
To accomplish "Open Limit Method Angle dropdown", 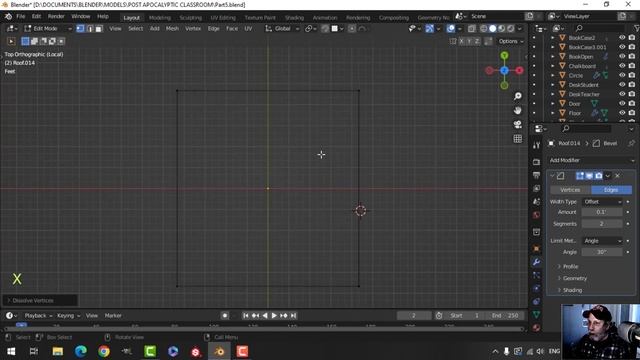I will click(602, 241).
